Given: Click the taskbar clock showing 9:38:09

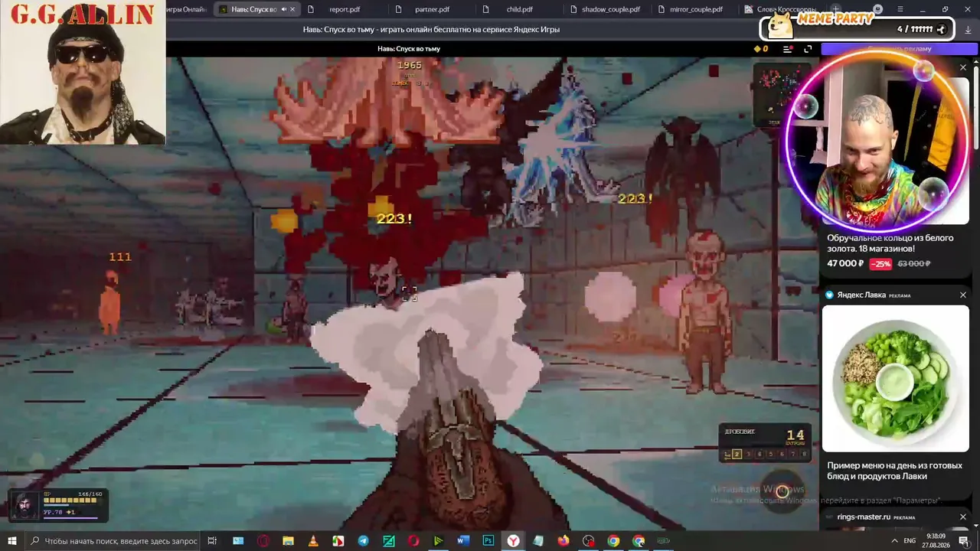Looking at the screenshot, I should pyautogui.click(x=936, y=541).
